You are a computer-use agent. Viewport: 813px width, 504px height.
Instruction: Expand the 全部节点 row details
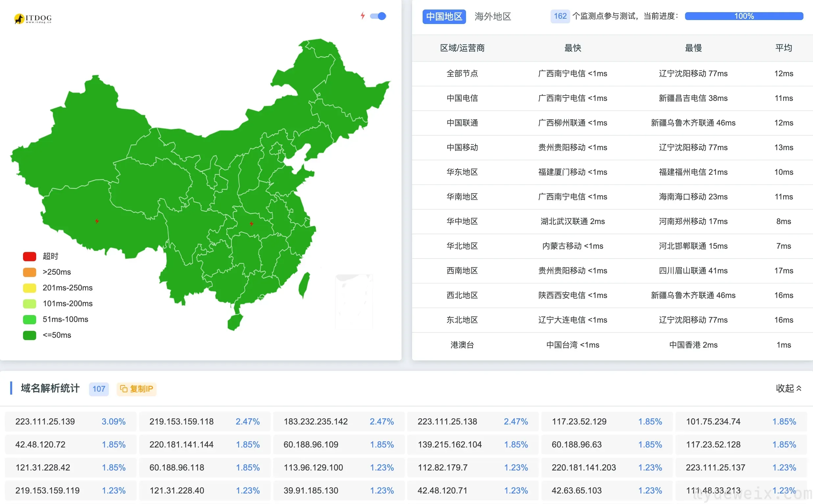click(x=462, y=74)
